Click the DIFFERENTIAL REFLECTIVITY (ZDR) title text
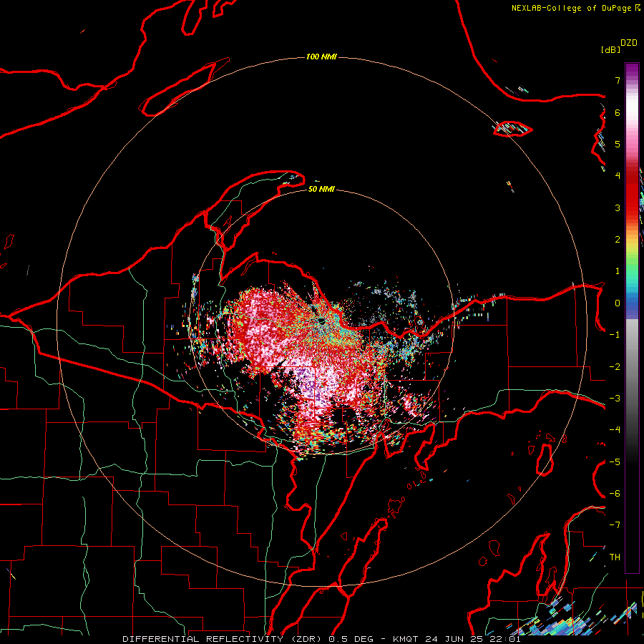The image size is (644, 644). pyautogui.click(x=223, y=639)
